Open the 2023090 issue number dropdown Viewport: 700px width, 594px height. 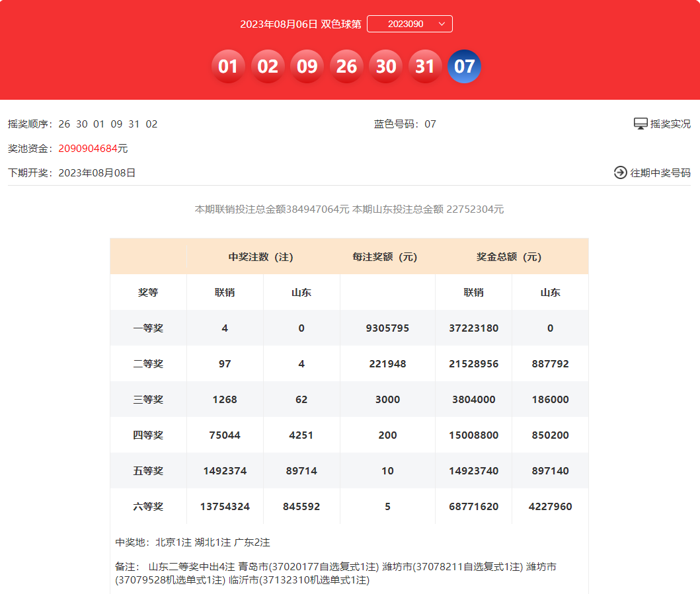point(409,24)
